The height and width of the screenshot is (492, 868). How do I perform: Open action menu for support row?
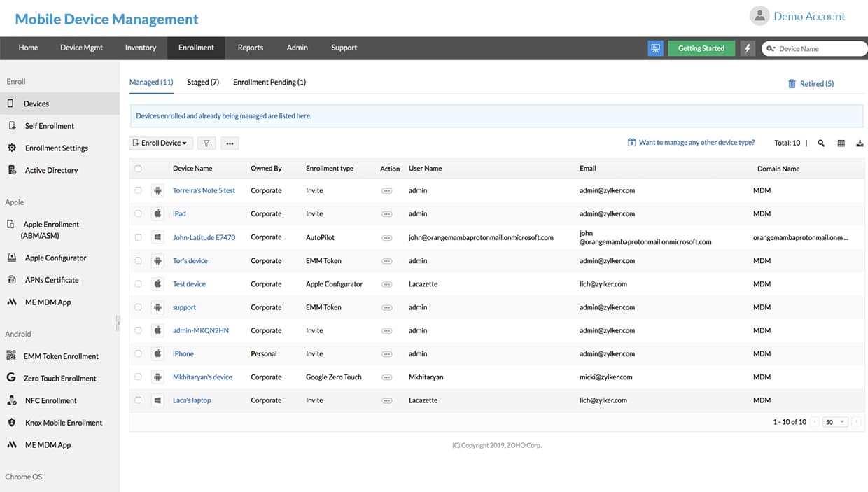point(386,307)
